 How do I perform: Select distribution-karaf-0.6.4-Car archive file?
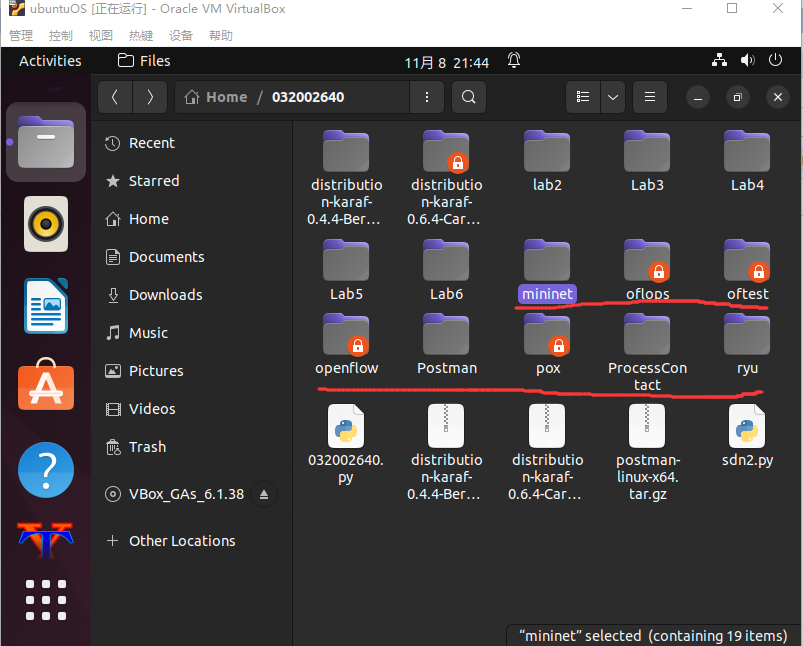pos(547,452)
